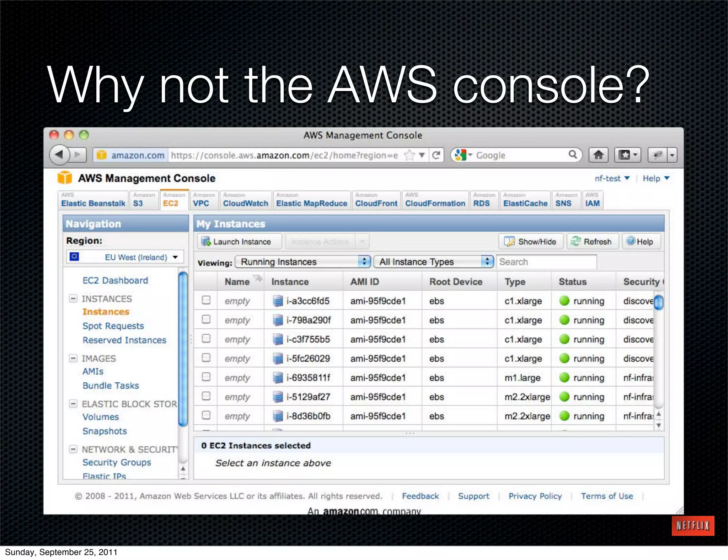Select checkbox for instance i-5129af27
728x560 pixels.
point(206,396)
